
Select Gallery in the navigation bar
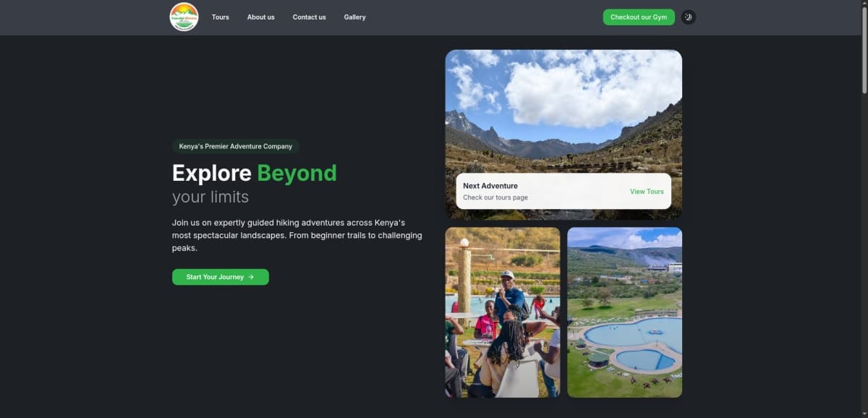click(x=354, y=17)
